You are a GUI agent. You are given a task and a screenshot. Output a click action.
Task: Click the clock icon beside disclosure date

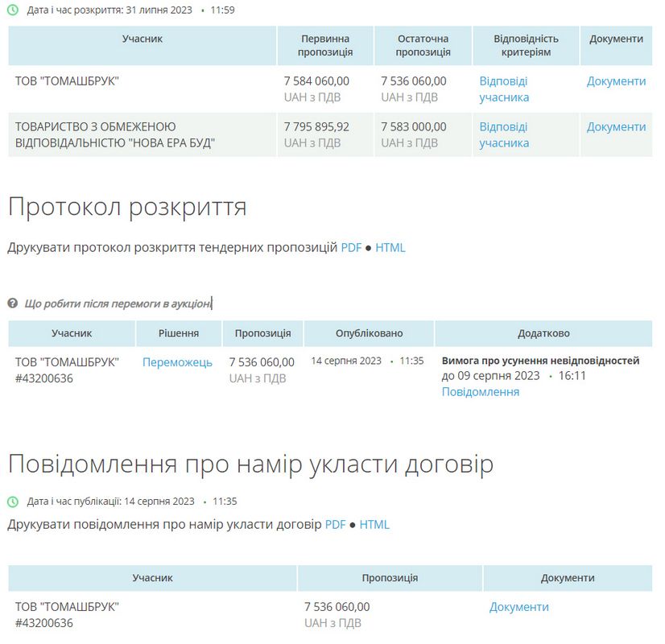[x=12, y=11]
